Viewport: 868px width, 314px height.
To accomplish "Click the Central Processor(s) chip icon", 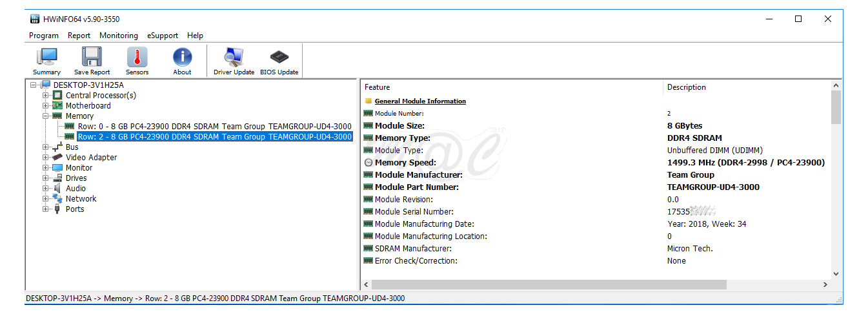I will [57, 95].
